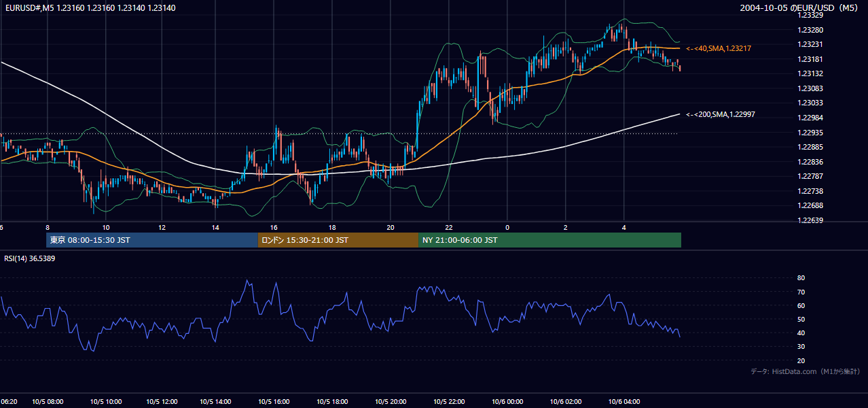Click RSI scale level 60

pyautogui.click(x=801, y=305)
